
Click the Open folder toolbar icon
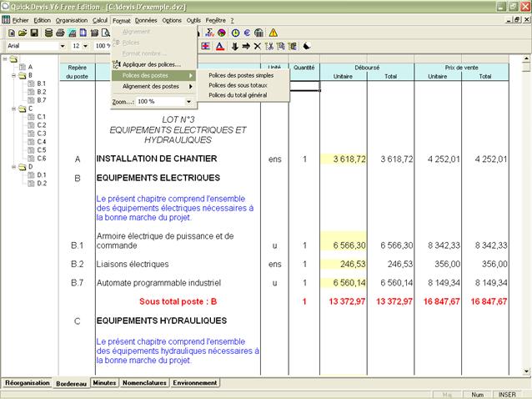pos(23,33)
